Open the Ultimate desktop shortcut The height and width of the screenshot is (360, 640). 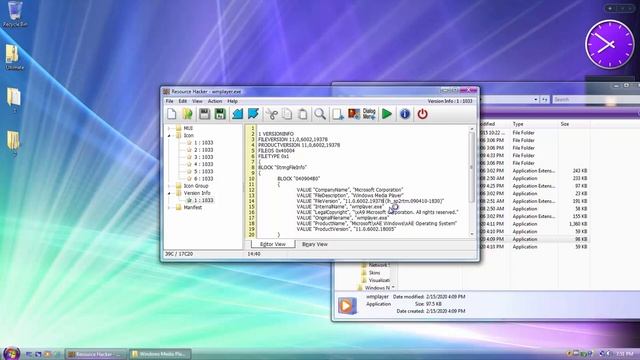point(14,57)
